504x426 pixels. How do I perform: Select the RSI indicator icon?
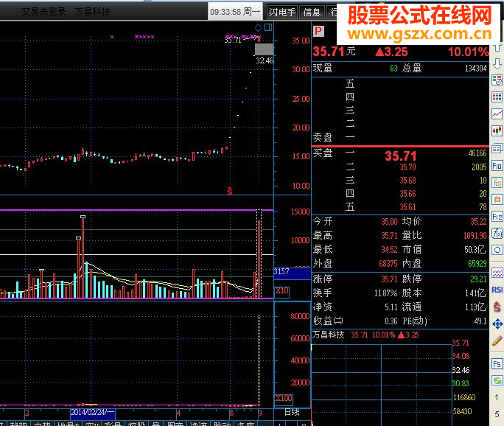click(x=497, y=290)
